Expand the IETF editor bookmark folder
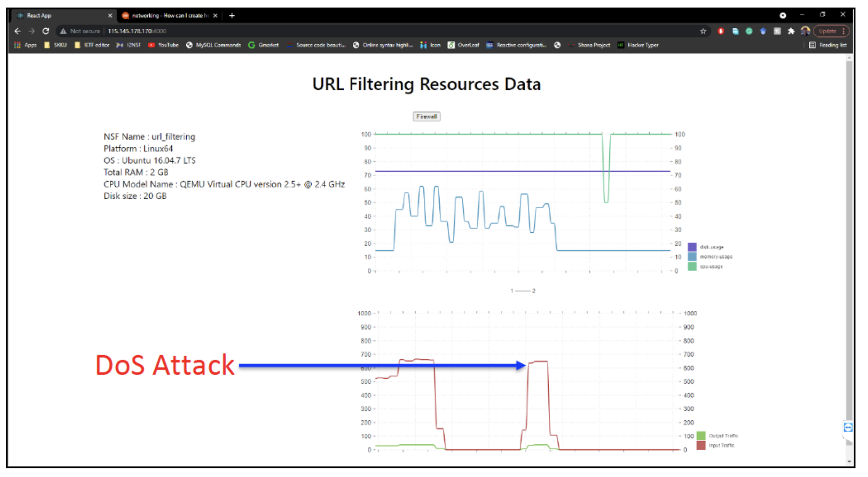Viewport: 868px width, 477px height. [92, 45]
